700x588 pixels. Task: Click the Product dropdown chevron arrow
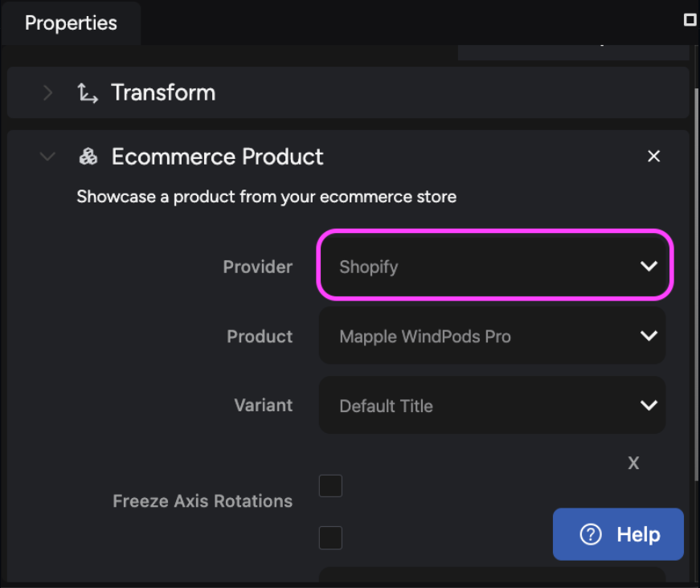pos(649,336)
